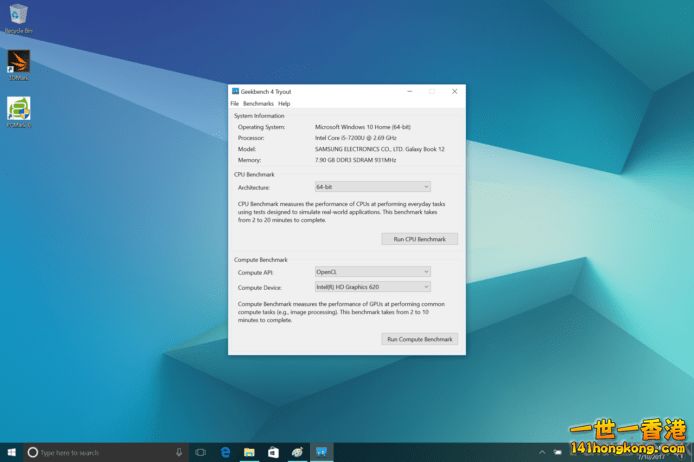Open the Help menu
Viewport: 694px width, 462px height.
point(284,104)
